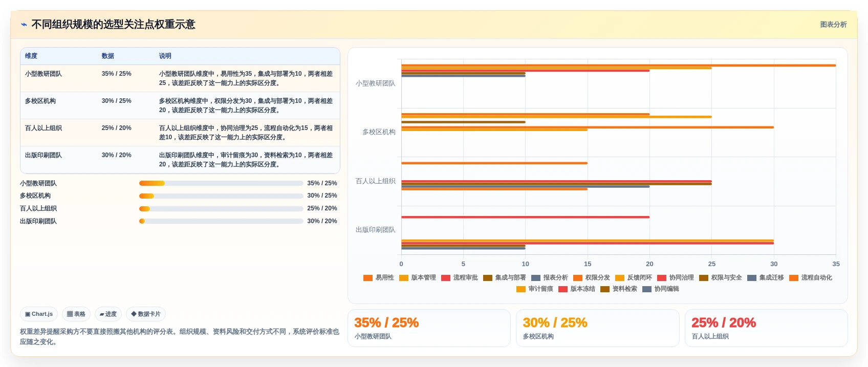This screenshot has width=868, height=367.
Task: Hide the 资料检索 dataset via legend
Action: [619, 289]
